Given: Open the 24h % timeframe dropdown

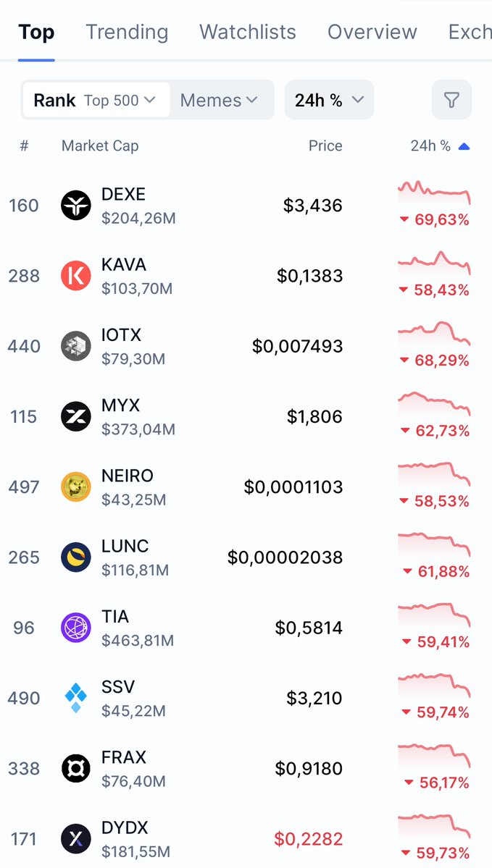Looking at the screenshot, I should 329,100.
